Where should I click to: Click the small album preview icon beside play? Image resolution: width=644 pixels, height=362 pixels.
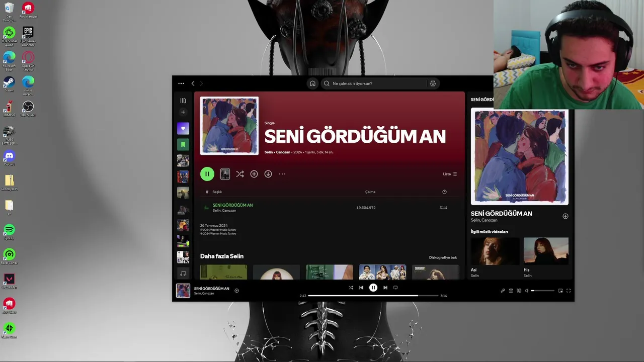click(225, 174)
